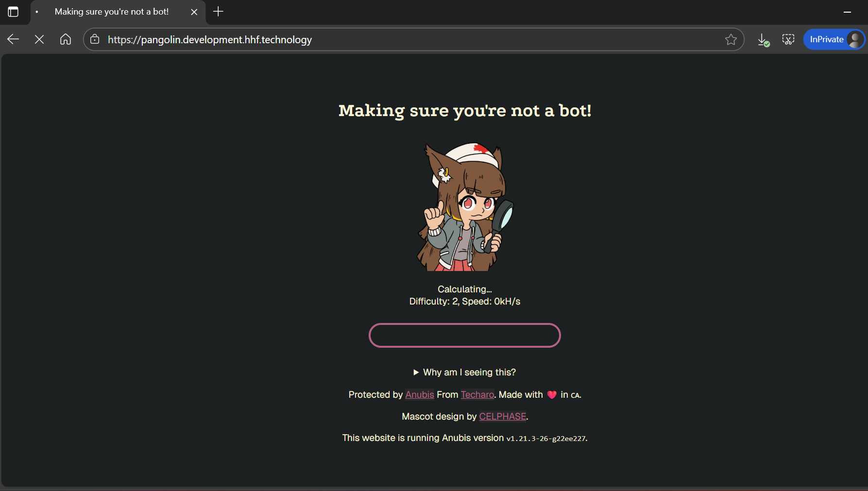Open a new browser tab
This screenshot has height=491, width=868.
point(218,12)
